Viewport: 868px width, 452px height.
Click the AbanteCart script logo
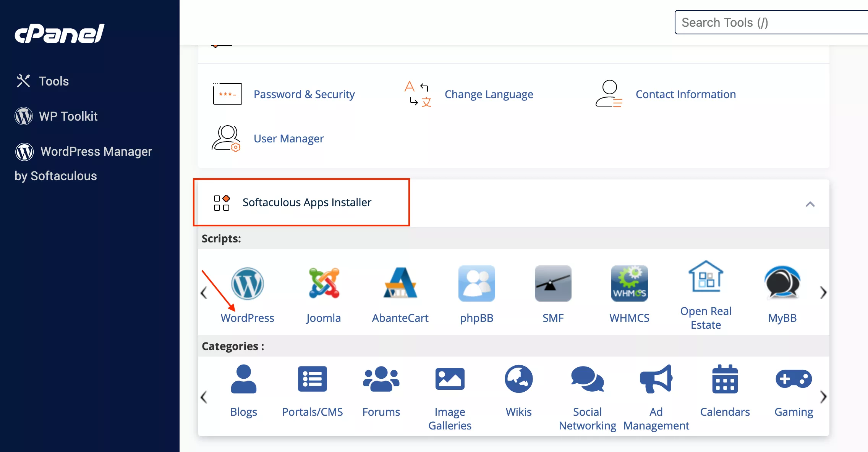click(x=400, y=283)
